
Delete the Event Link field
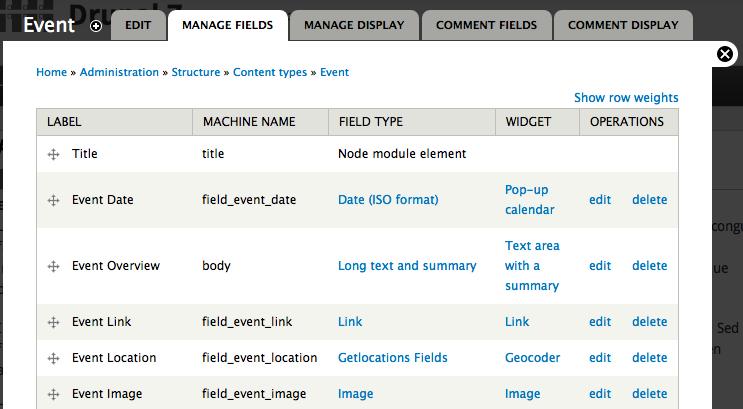(x=649, y=322)
